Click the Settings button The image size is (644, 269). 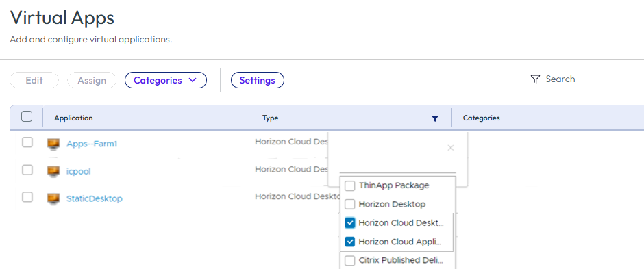(x=258, y=80)
